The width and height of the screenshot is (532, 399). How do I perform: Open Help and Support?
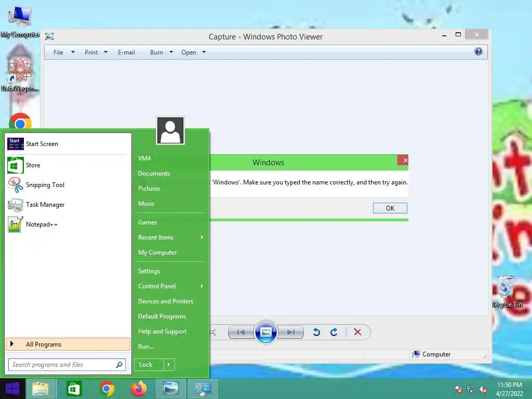pyautogui.click(x=162, y=331)
